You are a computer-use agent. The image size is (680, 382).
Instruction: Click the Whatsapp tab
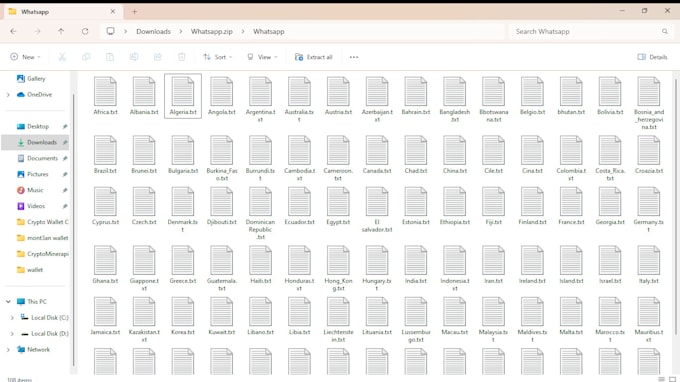click(62, 12)
